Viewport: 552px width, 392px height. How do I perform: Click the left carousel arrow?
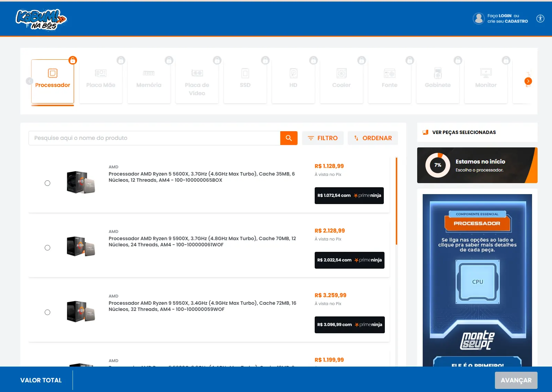tap(29, 81)
